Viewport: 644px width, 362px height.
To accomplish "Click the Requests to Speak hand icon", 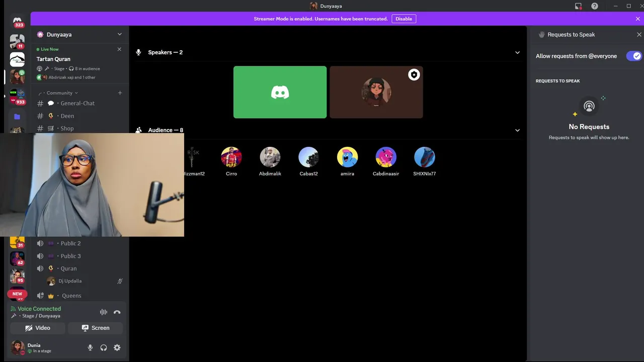I will (x=542, y=35).
